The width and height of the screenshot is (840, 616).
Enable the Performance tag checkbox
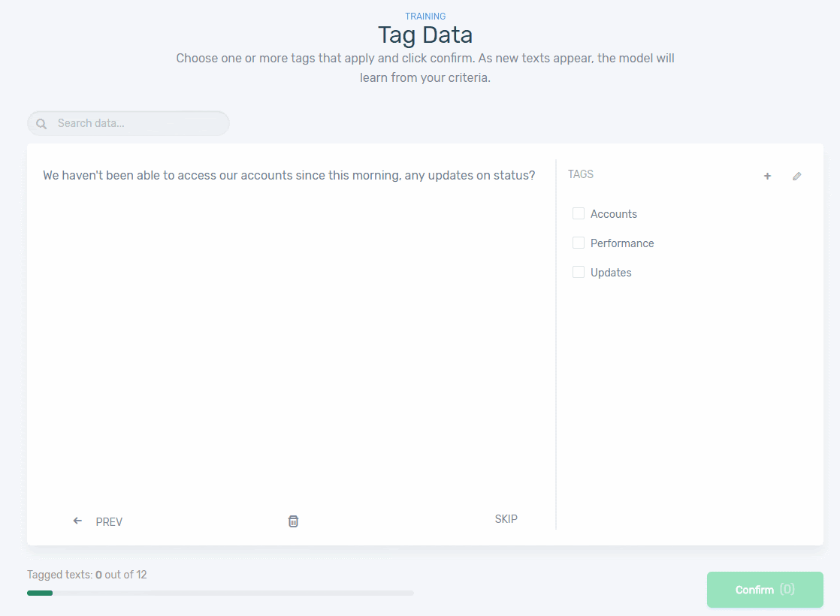(579, 243)
